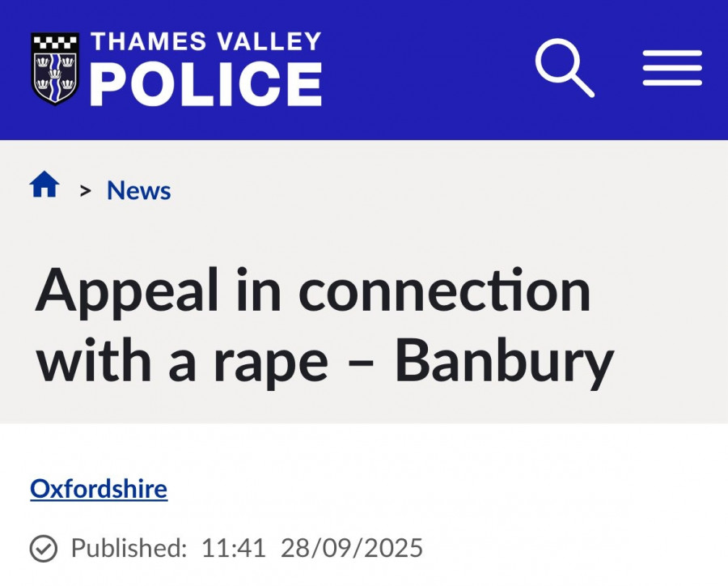Click the Thames Valley Police crest logo
The width and height of the screenshot is (728, 586).
click(55, 70)
